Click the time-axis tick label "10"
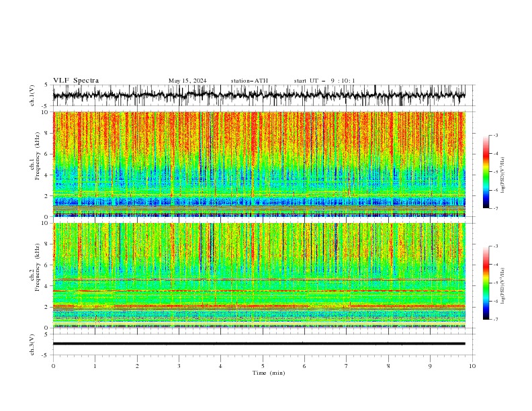The height and width of the screenshot is (411, 532). pos(472,366)
